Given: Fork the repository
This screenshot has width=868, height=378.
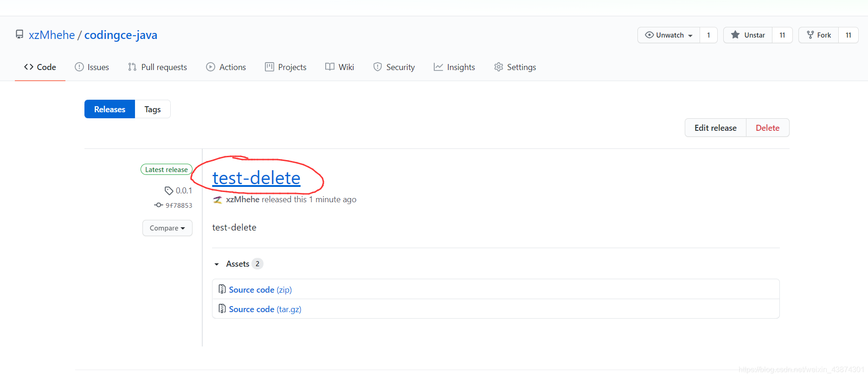Looking at the screenshot, I should [818, 35].
